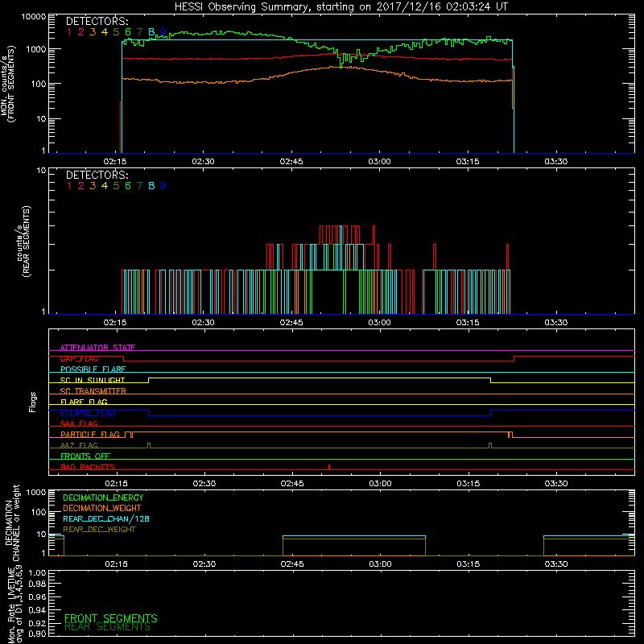644x644 pixels.
Task: Click the "REAR_DEC_CHAN/128" legend entry
Action: 106,519
